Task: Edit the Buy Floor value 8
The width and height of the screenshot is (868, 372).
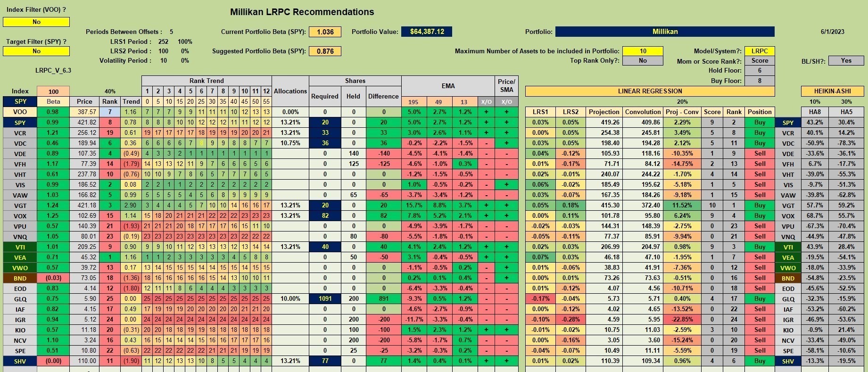Action: 760,81
